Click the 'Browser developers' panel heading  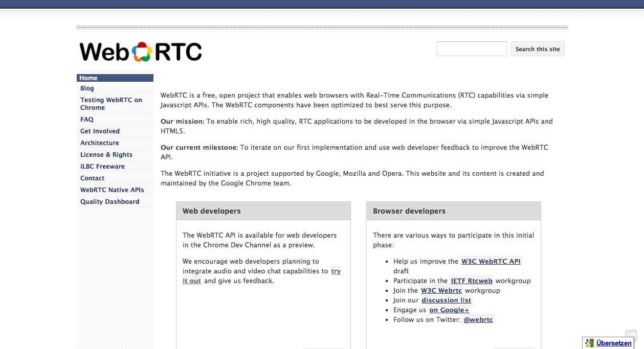point(409,211)
